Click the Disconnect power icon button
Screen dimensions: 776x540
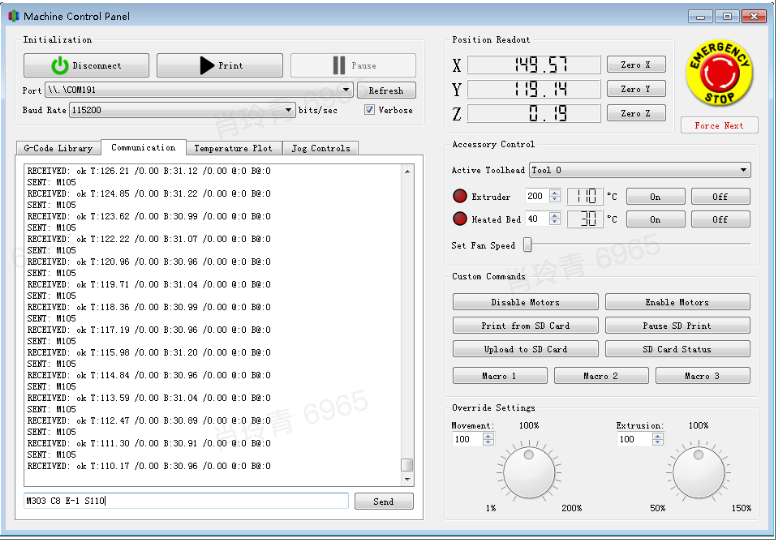coord(86,66)
